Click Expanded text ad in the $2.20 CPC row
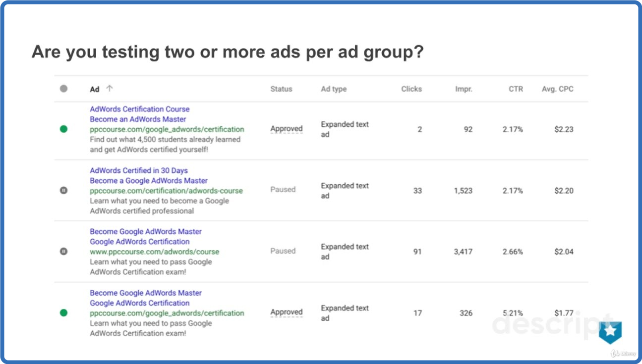642x364 pixels. pos(345,191)
